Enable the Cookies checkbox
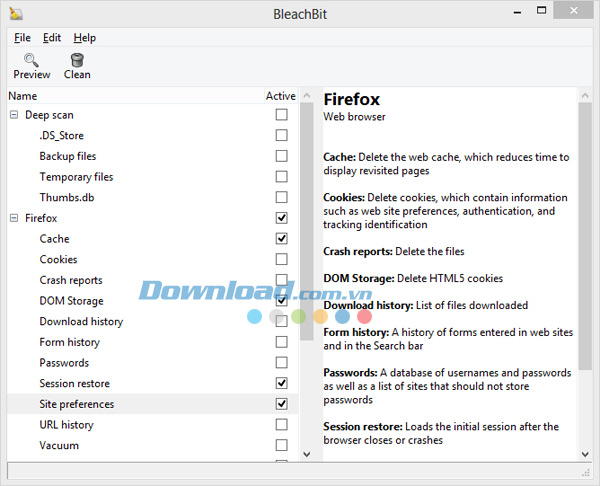 282,259
